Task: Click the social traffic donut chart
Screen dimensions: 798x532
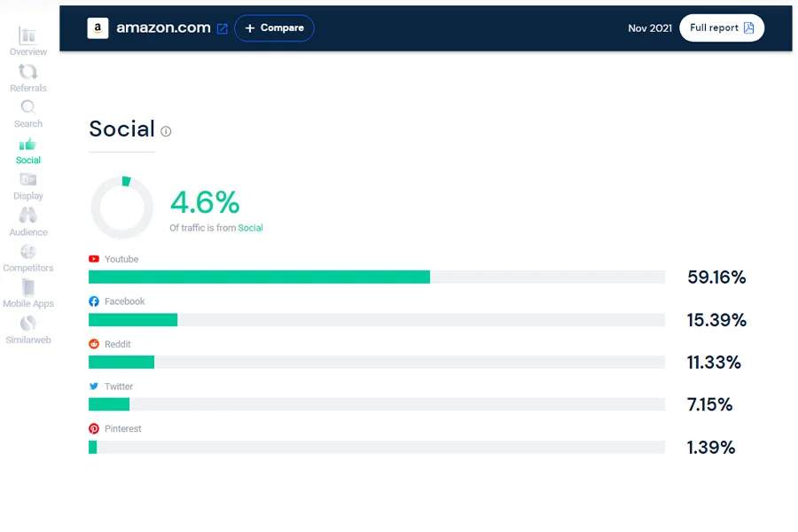Action: coord(122,207)
